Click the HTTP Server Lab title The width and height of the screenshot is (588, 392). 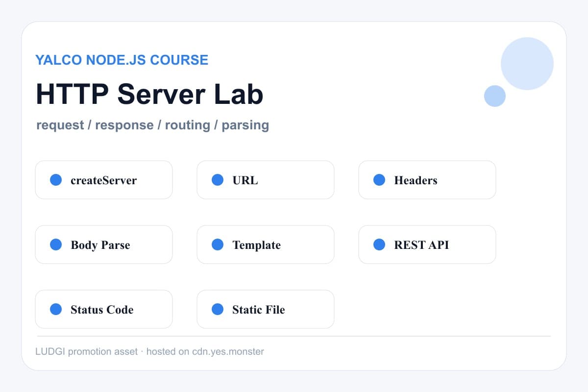coord(150,94)
